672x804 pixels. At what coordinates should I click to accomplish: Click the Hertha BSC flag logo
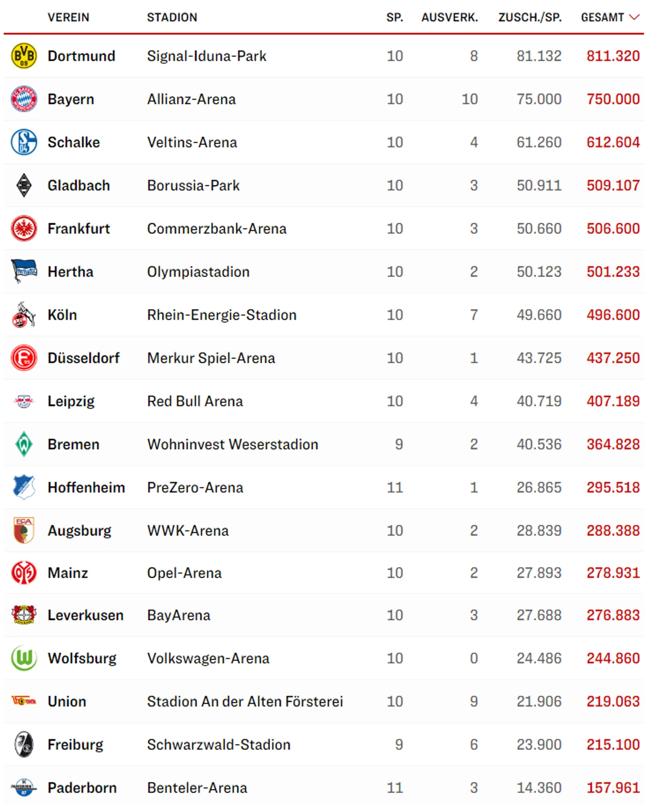coord(24,272)
